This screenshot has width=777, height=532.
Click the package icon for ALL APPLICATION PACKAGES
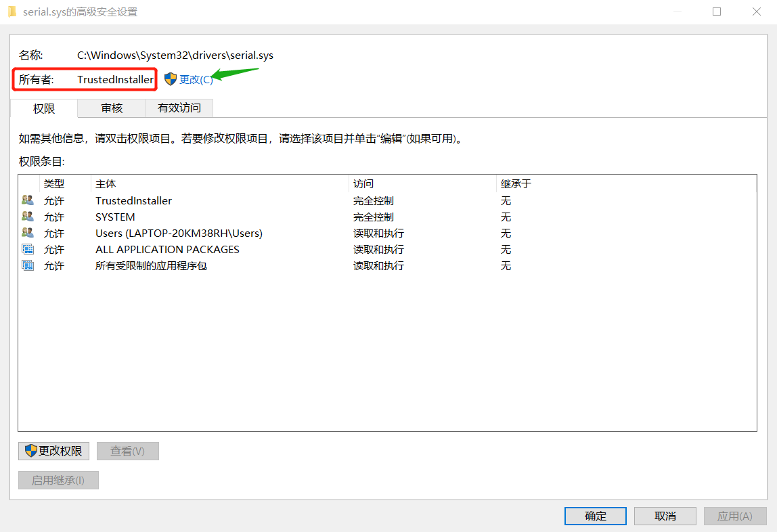coord(27,249)
